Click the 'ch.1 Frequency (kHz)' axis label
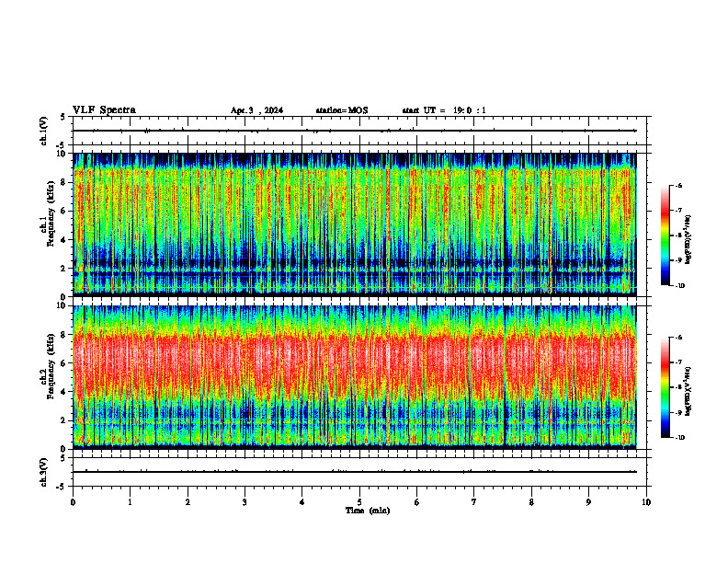This screenshot has height=563, width=728. pos(48,213)
